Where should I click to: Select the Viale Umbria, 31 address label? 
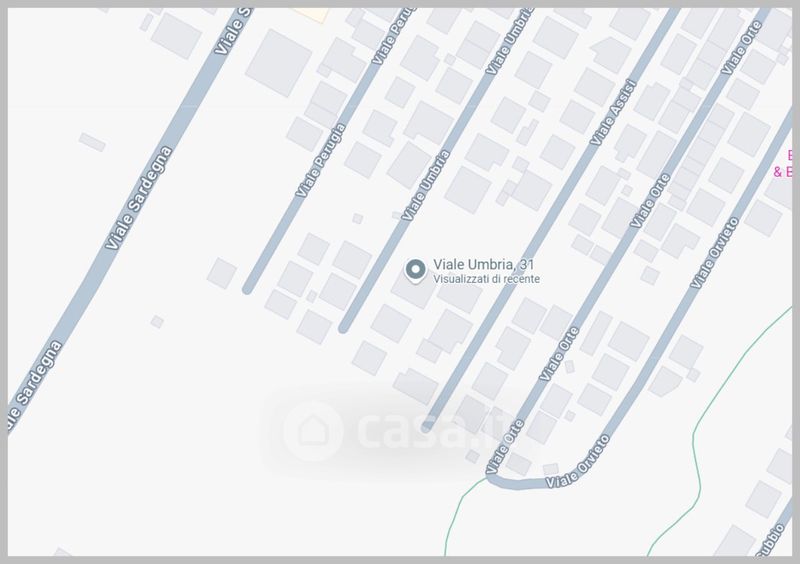(483, 264)
